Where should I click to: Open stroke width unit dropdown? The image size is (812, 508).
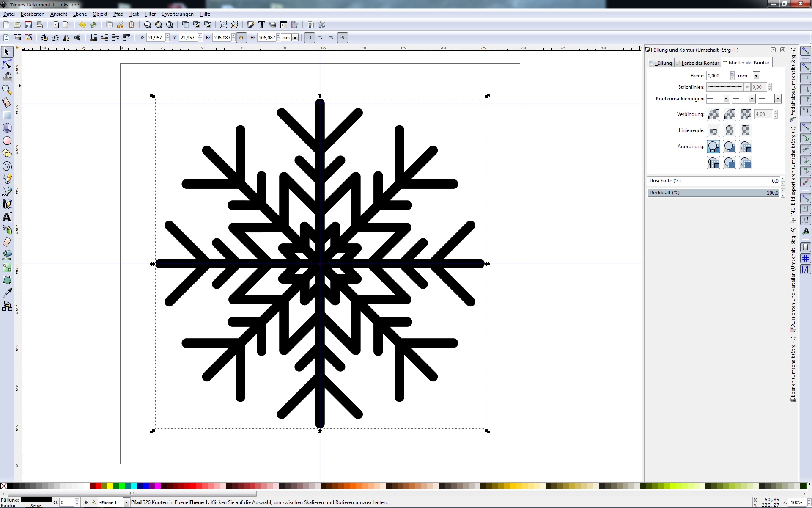click(x=756, y=76)
